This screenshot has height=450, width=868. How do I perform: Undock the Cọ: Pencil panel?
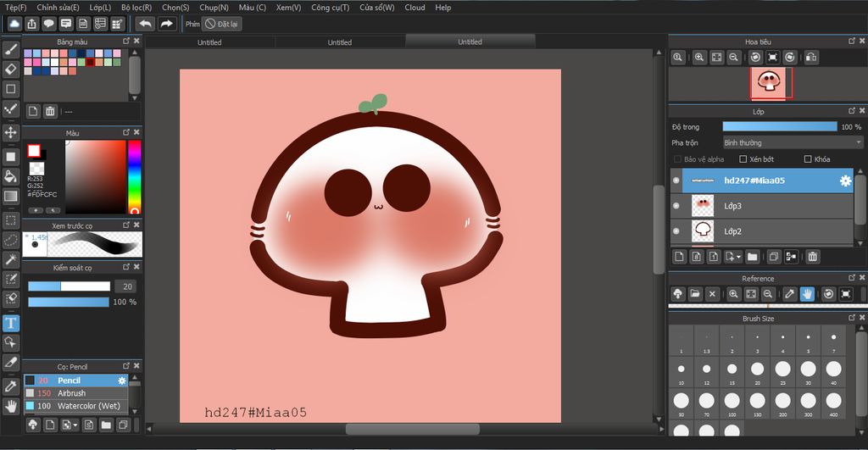(x=126, y=366)
